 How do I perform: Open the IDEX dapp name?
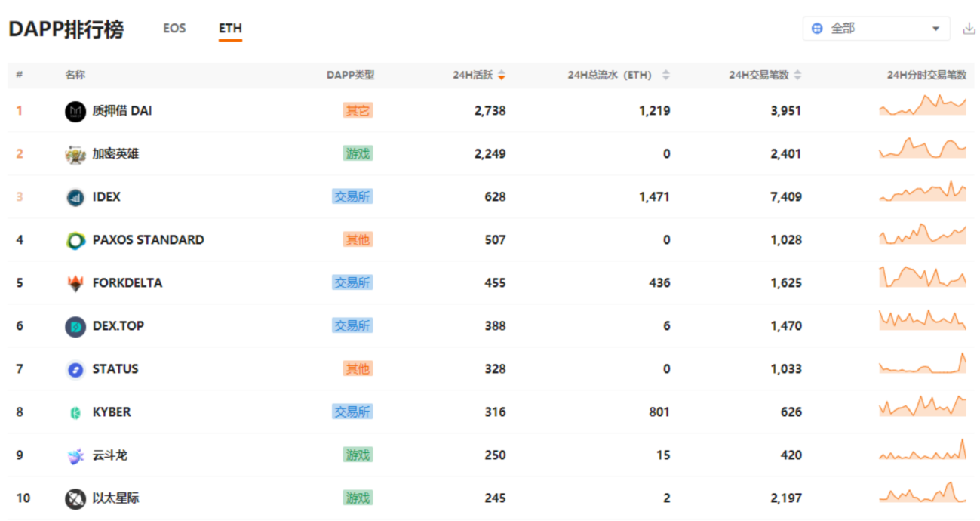point(106,197)
